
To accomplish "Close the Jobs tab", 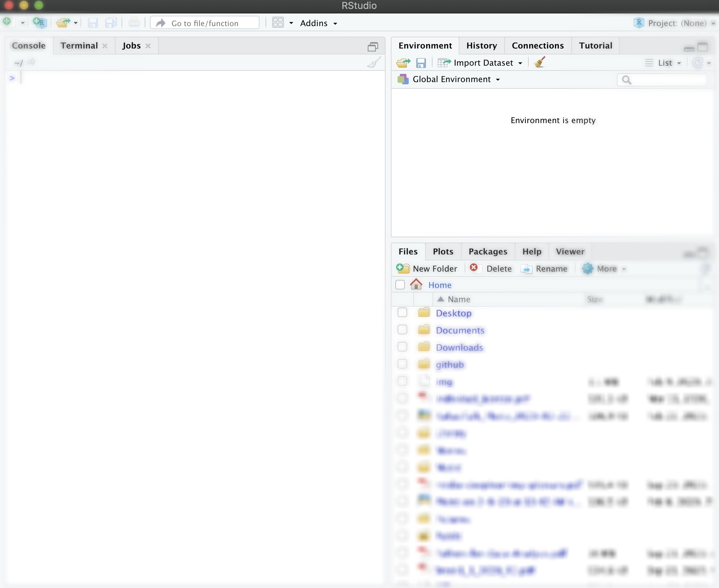I will pyautogui.click(x=148, y=46).
